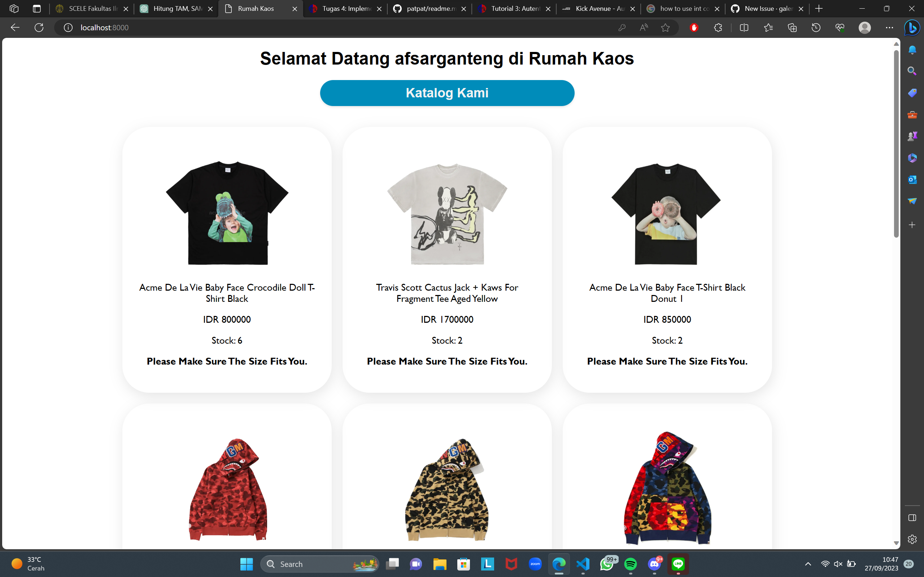Open Browser essentials in the toolbar
This screenshot has height=577, width=924.
(x=840, y=27)
